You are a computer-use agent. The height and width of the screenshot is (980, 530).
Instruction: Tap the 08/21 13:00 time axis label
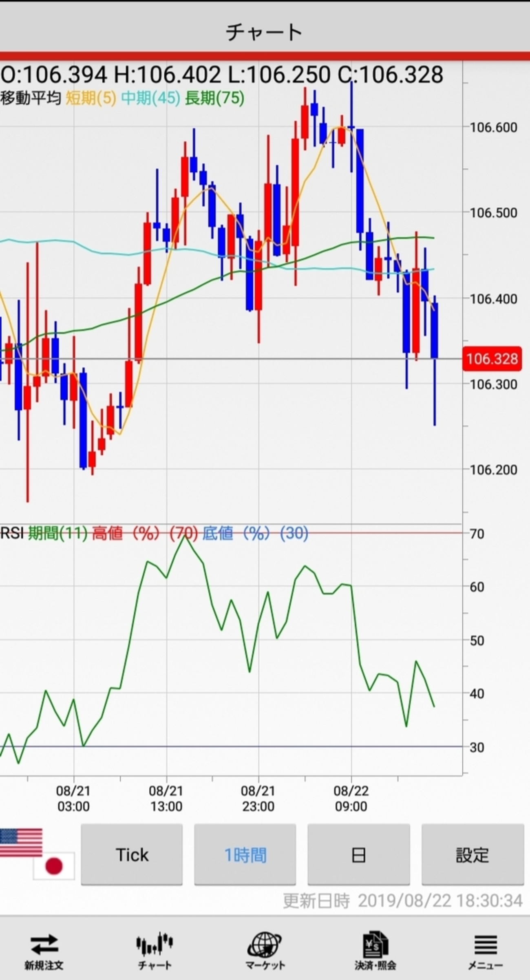(x=166, y=798)
